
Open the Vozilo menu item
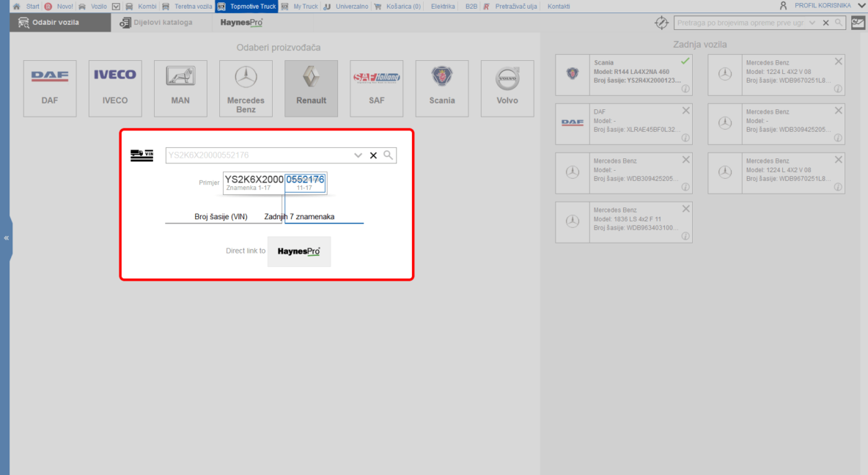98,7
